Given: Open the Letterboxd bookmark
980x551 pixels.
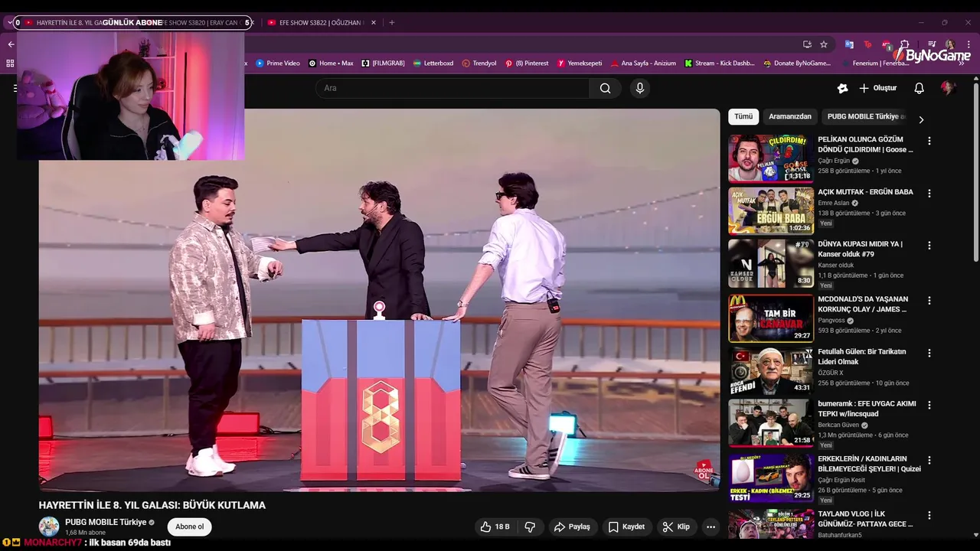Looking at the screenshot, I should pos(433,64).
